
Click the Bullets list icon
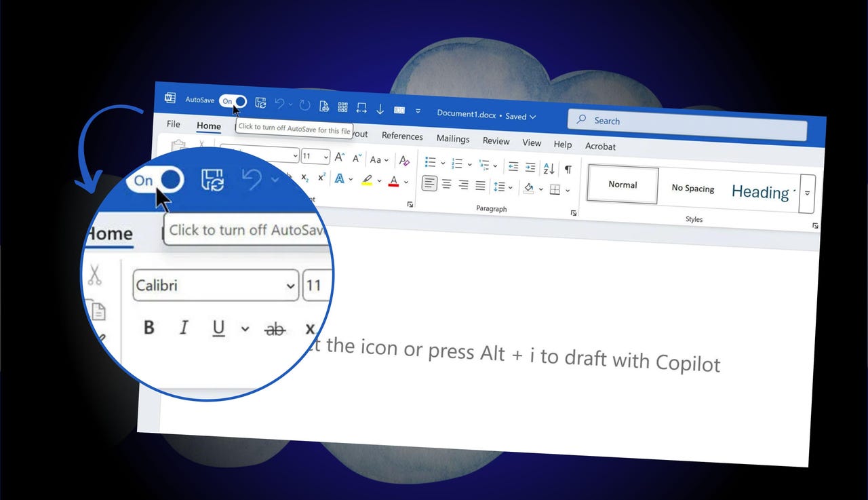point(430,162)
